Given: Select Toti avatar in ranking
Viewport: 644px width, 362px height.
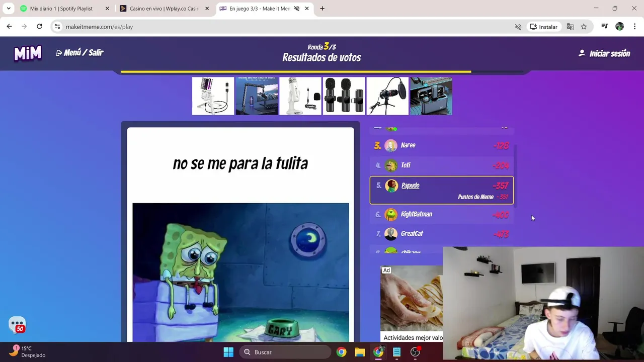Looking at the screenshot, I should (391, 165).
